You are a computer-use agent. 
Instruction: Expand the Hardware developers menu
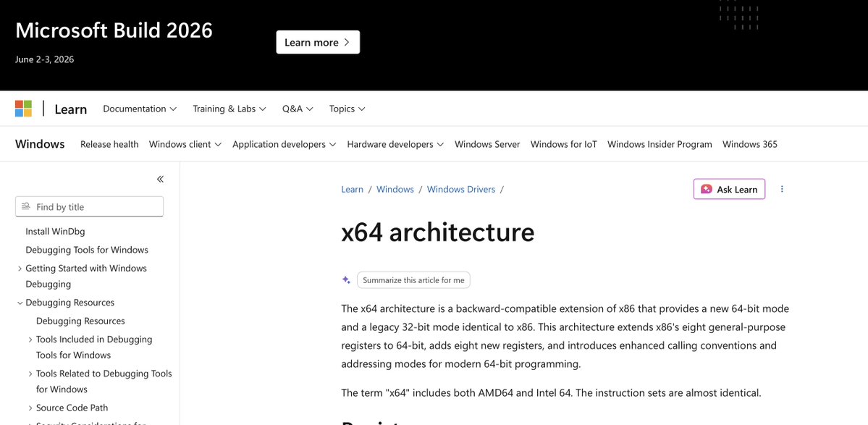click(x=395, y=144)
